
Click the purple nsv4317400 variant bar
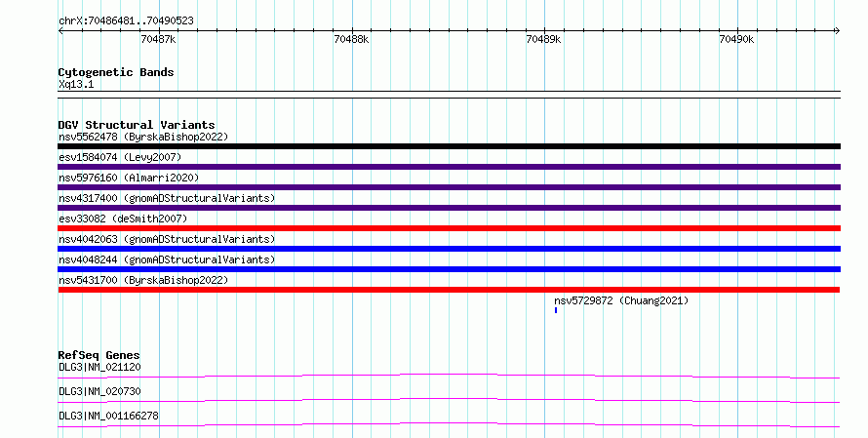coord(449,208)
